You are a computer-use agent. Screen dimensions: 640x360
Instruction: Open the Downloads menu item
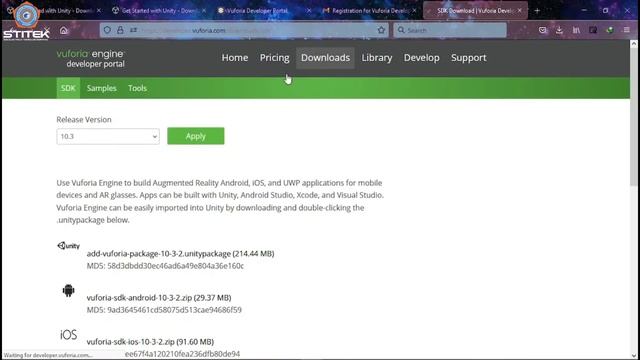click(325, 58)
